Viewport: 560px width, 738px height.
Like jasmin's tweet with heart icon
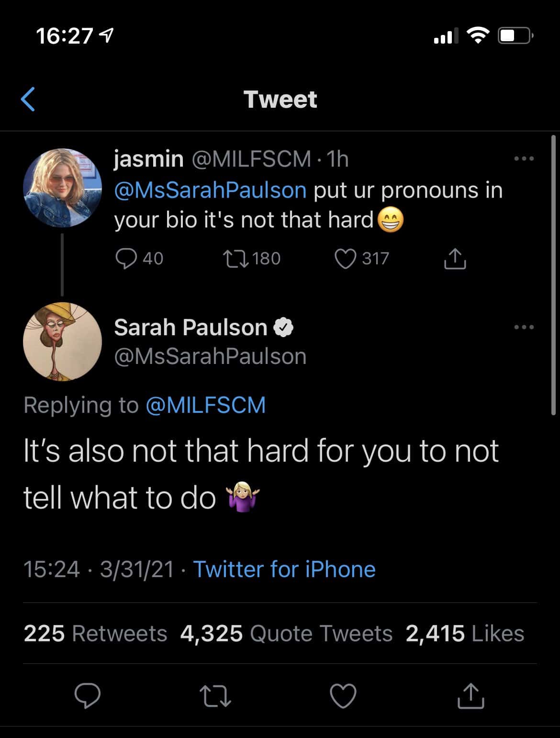pyautogui.click(x=345, y=259)
